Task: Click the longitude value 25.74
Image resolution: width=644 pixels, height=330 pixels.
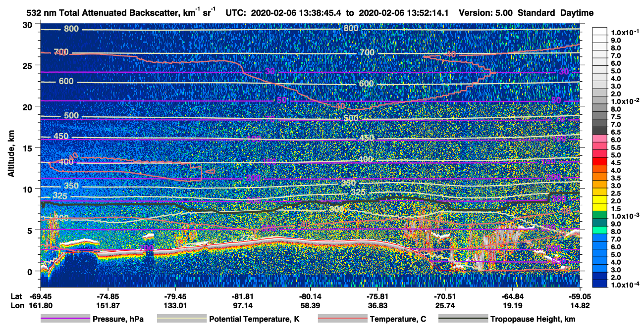Action: [x=445, y=305]
